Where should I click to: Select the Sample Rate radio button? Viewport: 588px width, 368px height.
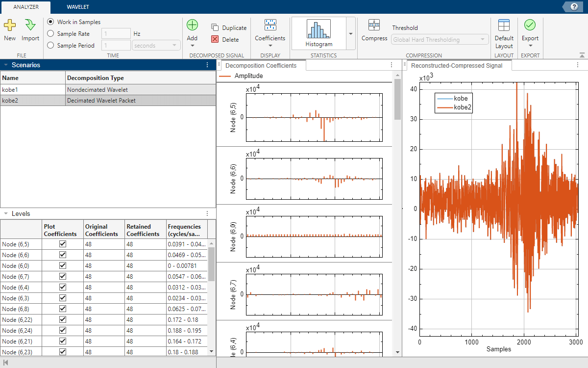pyautogui.click(x=51, y=34)
